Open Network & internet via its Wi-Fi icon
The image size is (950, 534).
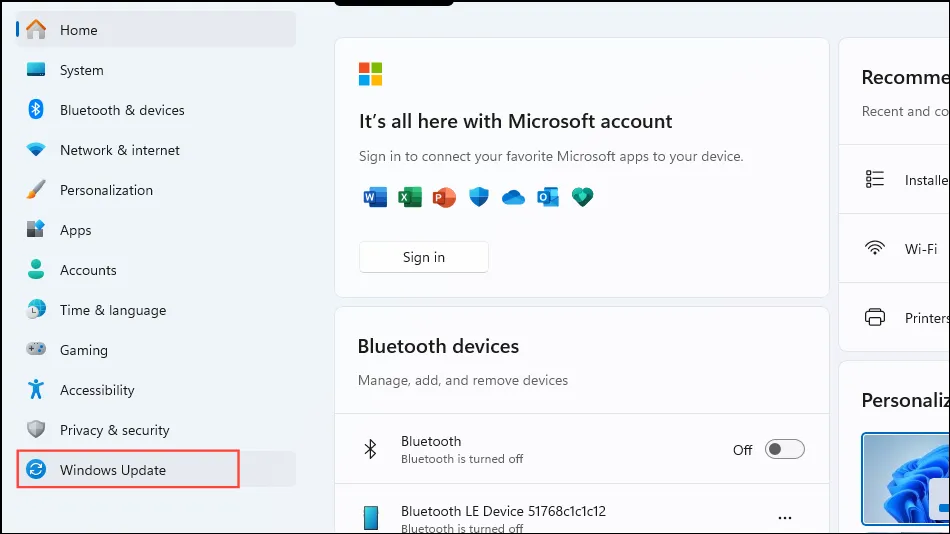[x=36, y=150]
